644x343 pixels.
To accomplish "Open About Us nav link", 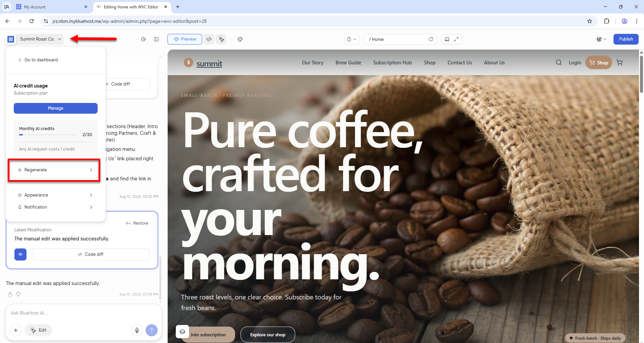I will 494,63.
